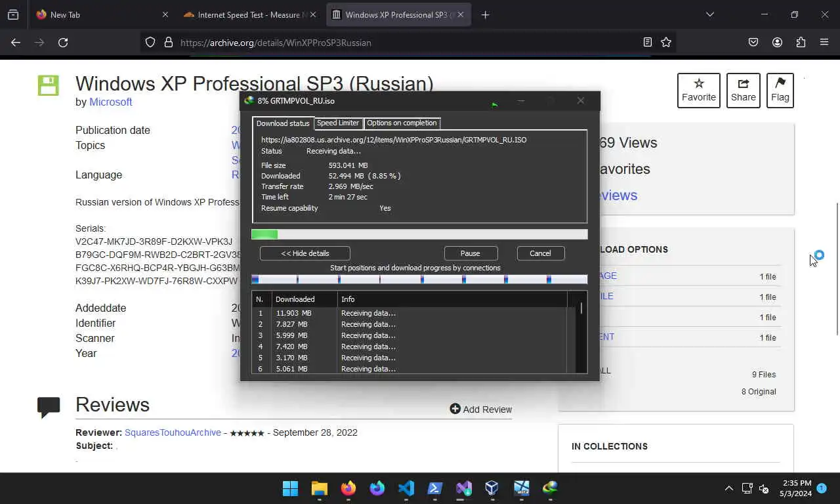Switch to Speed Limiter tab
840x504 pixels.
(338, 123)
